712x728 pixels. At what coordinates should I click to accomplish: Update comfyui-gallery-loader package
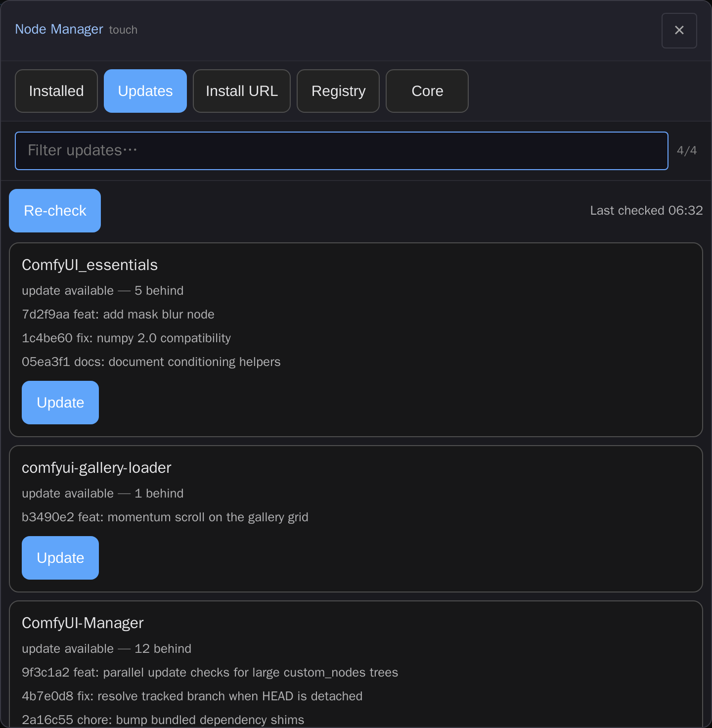(60, 558)
